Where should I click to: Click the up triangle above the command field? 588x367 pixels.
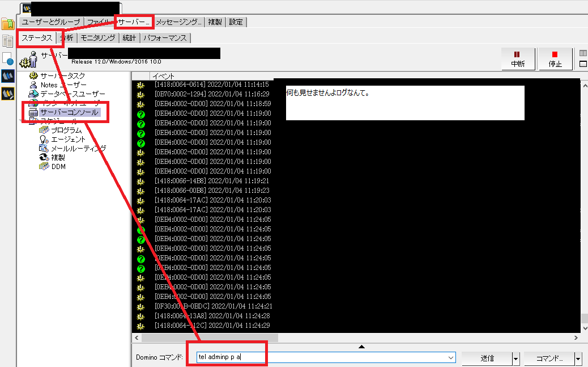tap(361, 347)
